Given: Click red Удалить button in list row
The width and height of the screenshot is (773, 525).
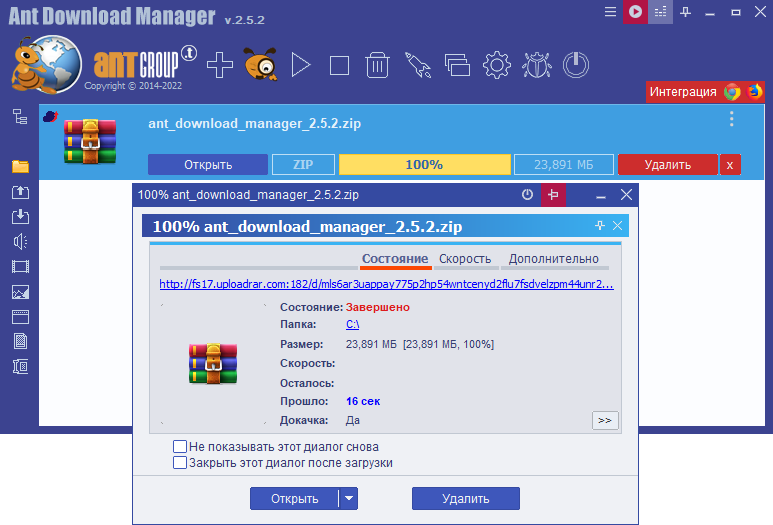Looking at the screenshot, I should tap(668, 165).
